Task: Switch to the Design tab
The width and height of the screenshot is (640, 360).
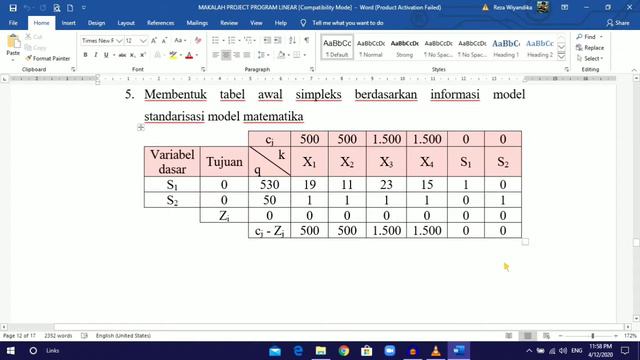Action: point(96,23)
